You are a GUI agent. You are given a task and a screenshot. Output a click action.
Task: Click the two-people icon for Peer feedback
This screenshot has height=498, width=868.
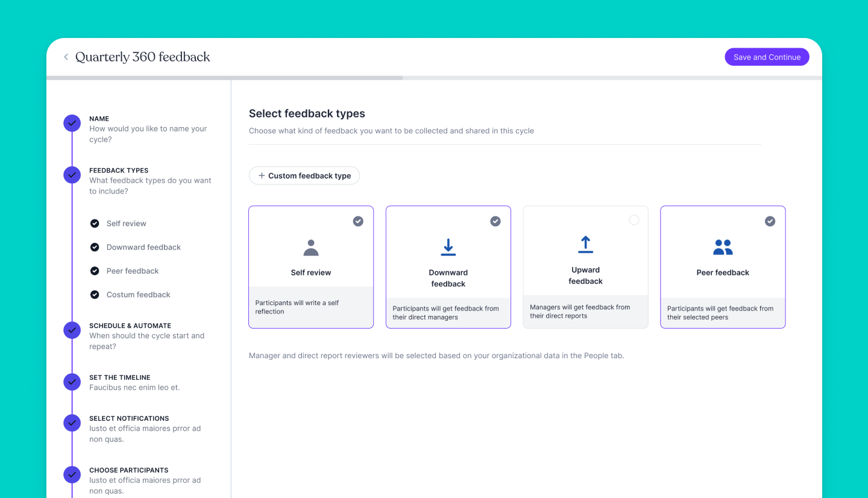pos(723,247)
